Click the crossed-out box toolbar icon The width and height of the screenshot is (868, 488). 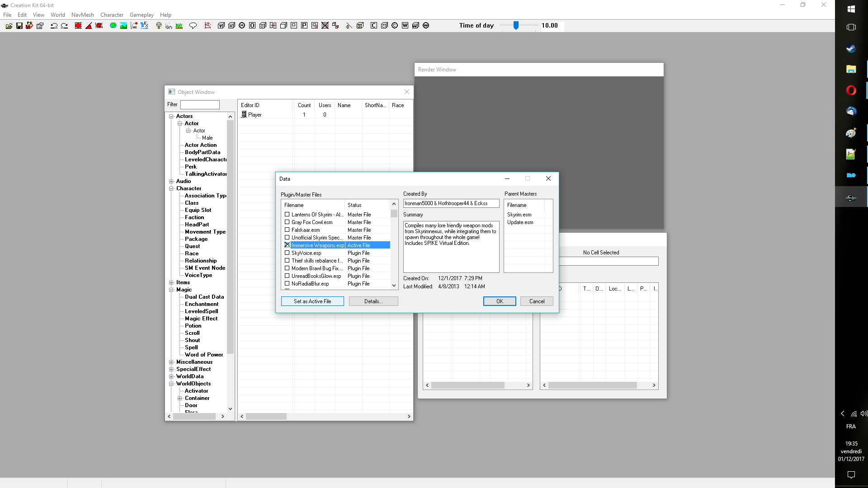pos(325,26)
